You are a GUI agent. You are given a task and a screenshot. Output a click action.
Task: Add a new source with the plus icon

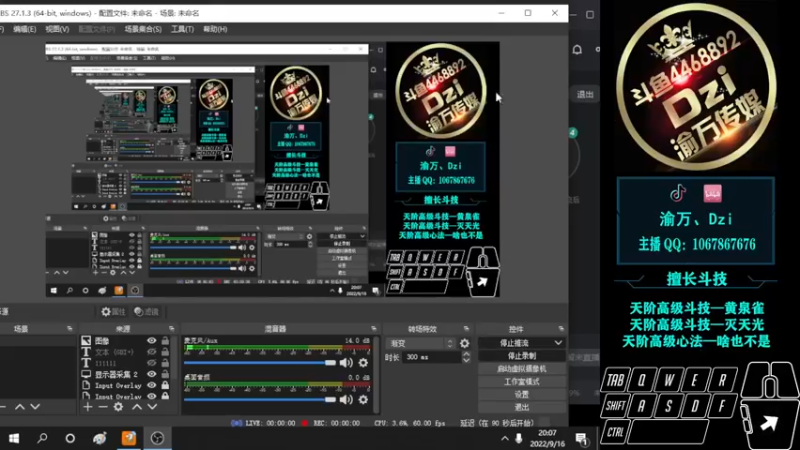coord(88,407)
